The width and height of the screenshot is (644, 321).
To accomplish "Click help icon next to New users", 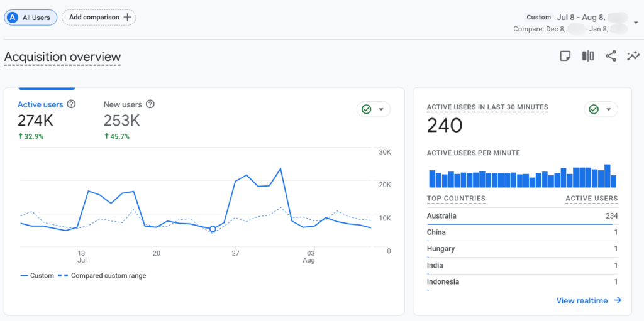I will click(150, 104).
